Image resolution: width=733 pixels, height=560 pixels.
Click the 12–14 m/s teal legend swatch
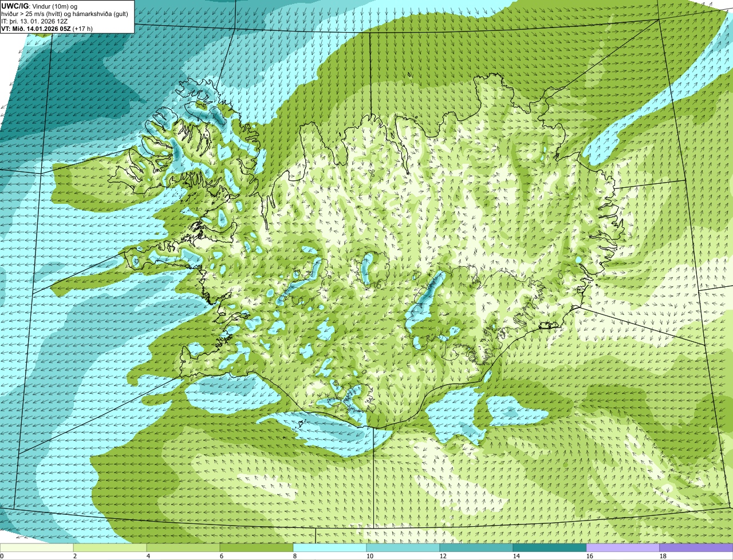[476, 547]
